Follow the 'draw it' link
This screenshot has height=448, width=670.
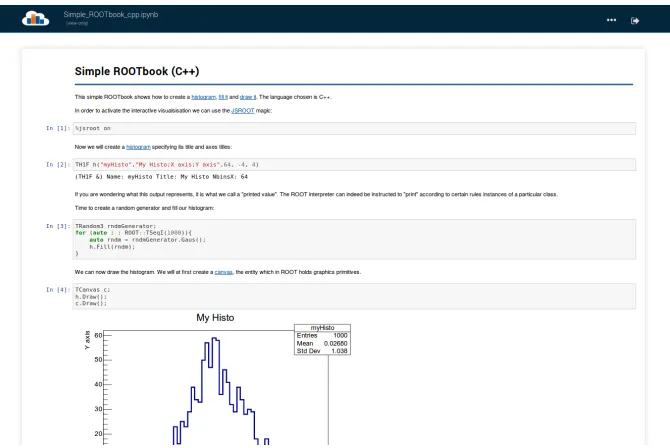click(x=248, y=97)
